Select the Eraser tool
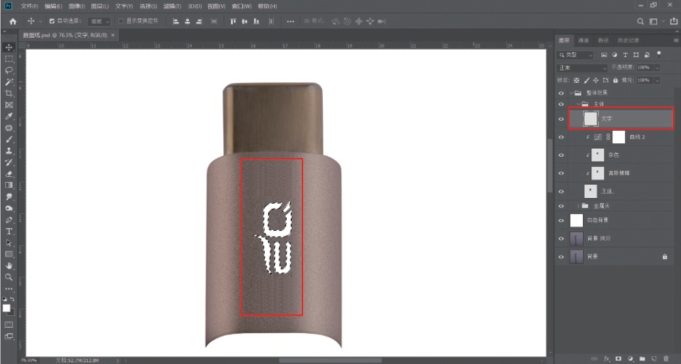The width and height of the screenshot is (681, 364). point(9,174)
